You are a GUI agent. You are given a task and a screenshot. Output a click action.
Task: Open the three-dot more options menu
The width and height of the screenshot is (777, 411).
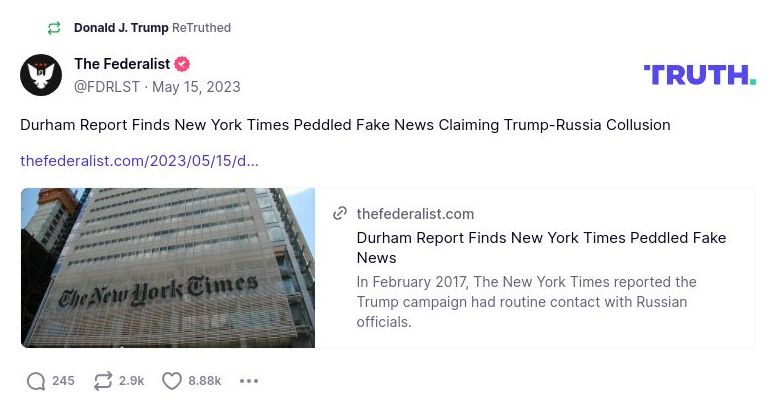pyautogui.click(x=249, y=380)
